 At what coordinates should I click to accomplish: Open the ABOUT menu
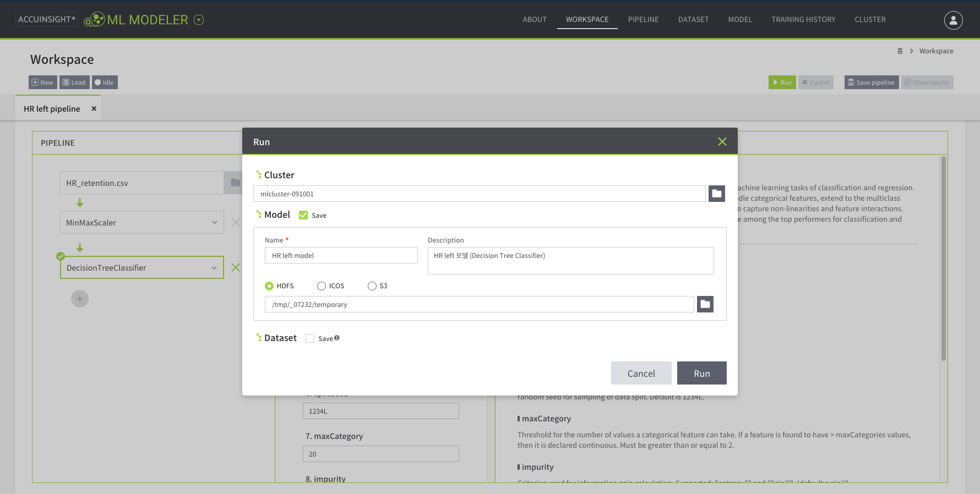535,19
